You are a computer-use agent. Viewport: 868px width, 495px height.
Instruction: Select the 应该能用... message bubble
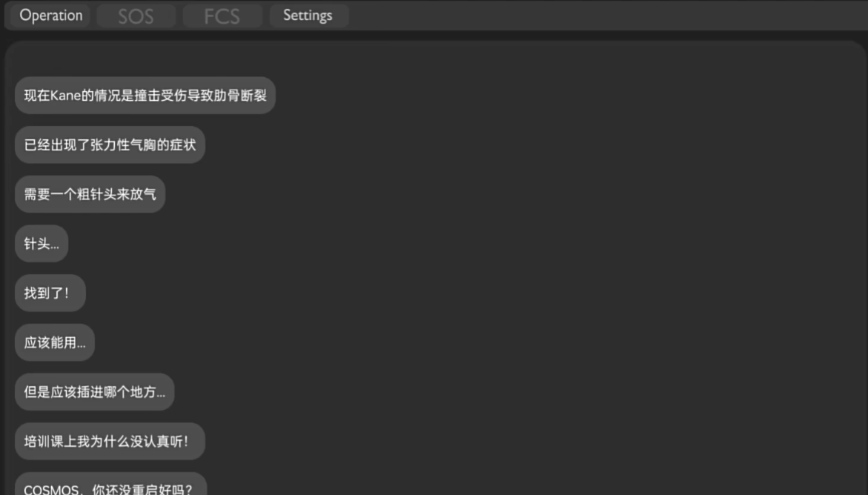55,342
